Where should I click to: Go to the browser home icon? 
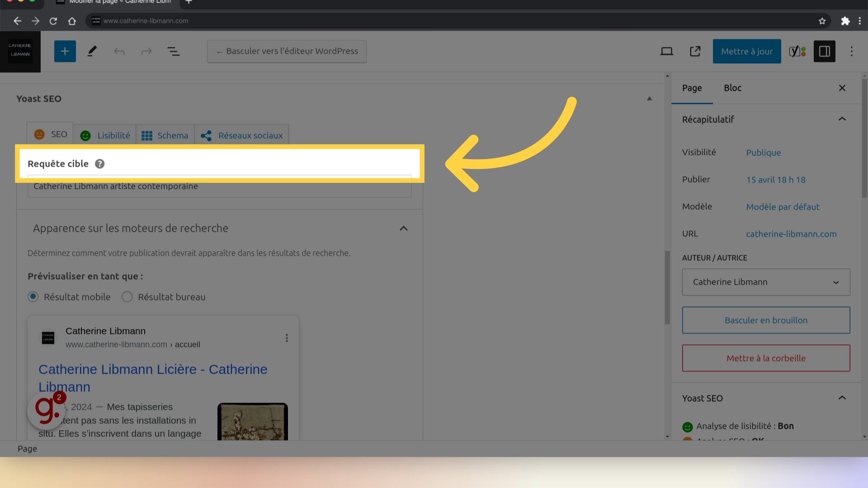tap(72, 21)
